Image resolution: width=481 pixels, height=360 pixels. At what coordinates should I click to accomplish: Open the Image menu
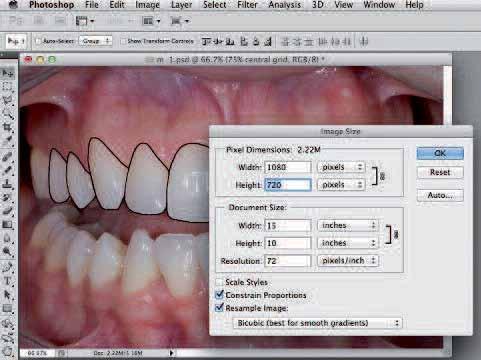tap(147, 5)
